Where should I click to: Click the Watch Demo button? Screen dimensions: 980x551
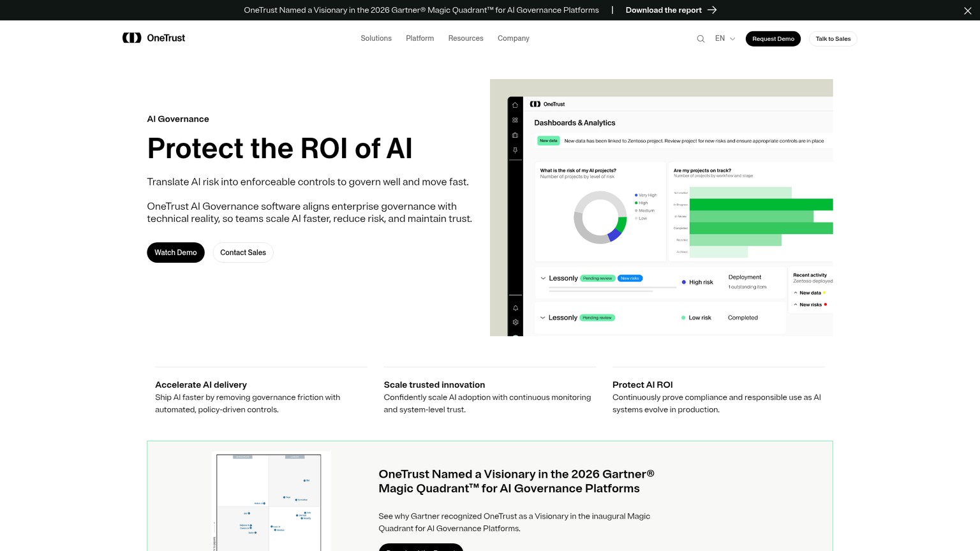tap(175, 253)
